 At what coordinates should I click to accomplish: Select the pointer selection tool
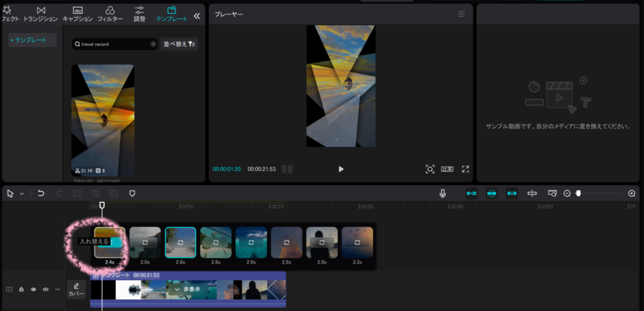11,194
